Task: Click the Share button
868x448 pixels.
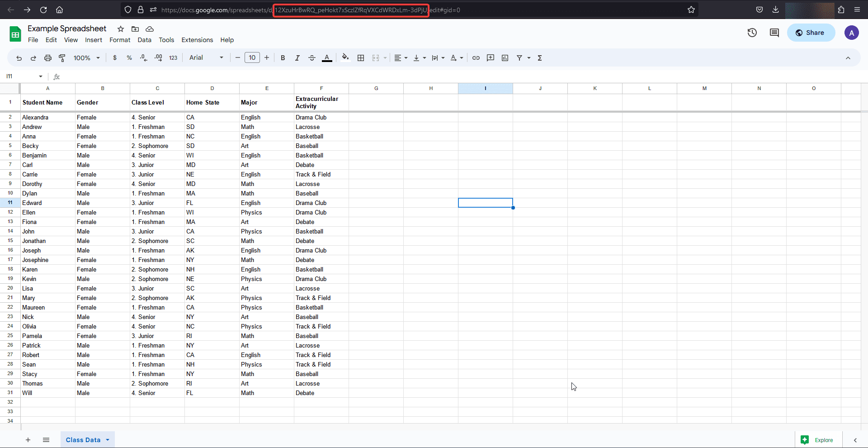Action: 811,33
